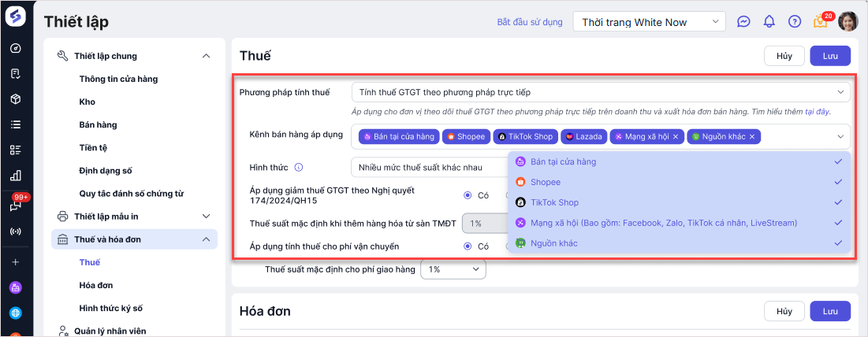Viewport: 868px width, 337px height.
Task: Select Có for tính thuế phí vận chuyển
Action: click(468, 246)
